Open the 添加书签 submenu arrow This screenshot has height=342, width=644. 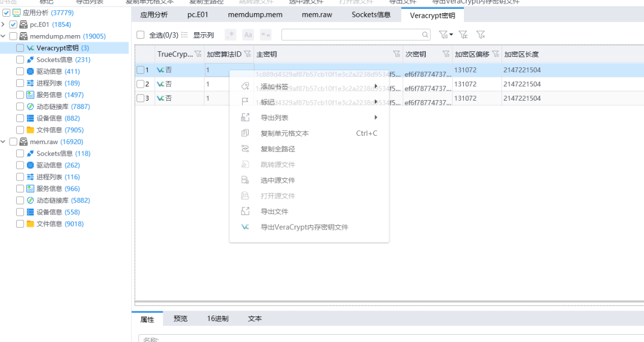click(376, 86)
